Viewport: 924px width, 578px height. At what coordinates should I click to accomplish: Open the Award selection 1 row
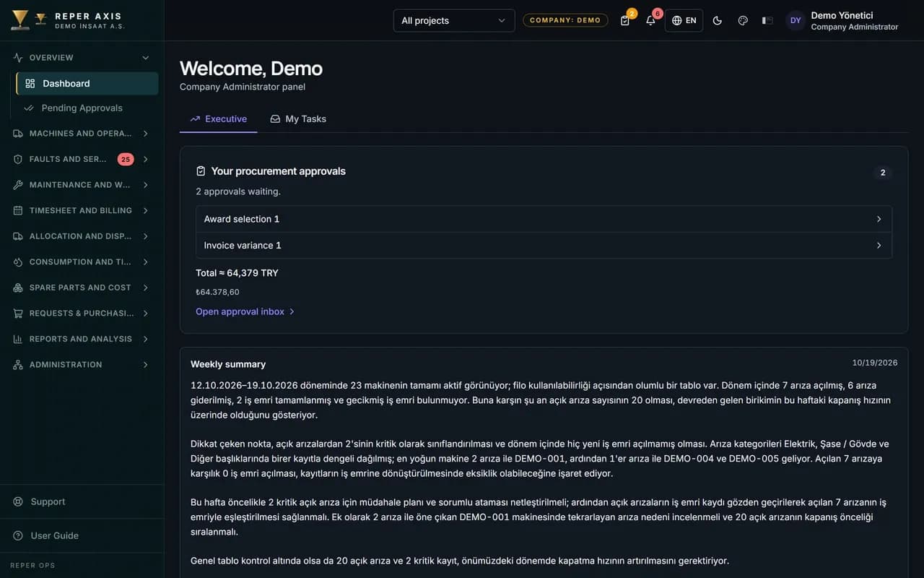point(544,219)
